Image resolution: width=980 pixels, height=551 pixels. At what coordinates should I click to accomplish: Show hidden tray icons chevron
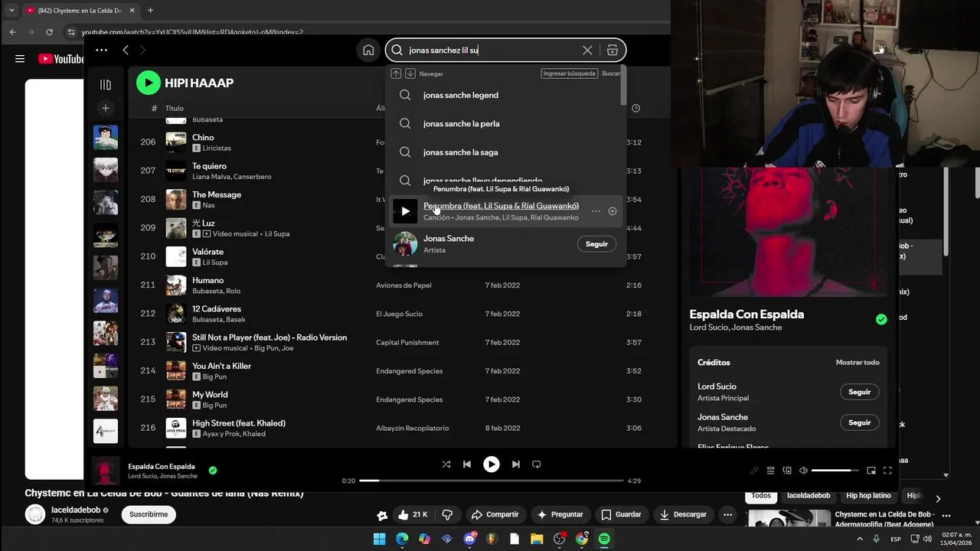pos(859,539)
